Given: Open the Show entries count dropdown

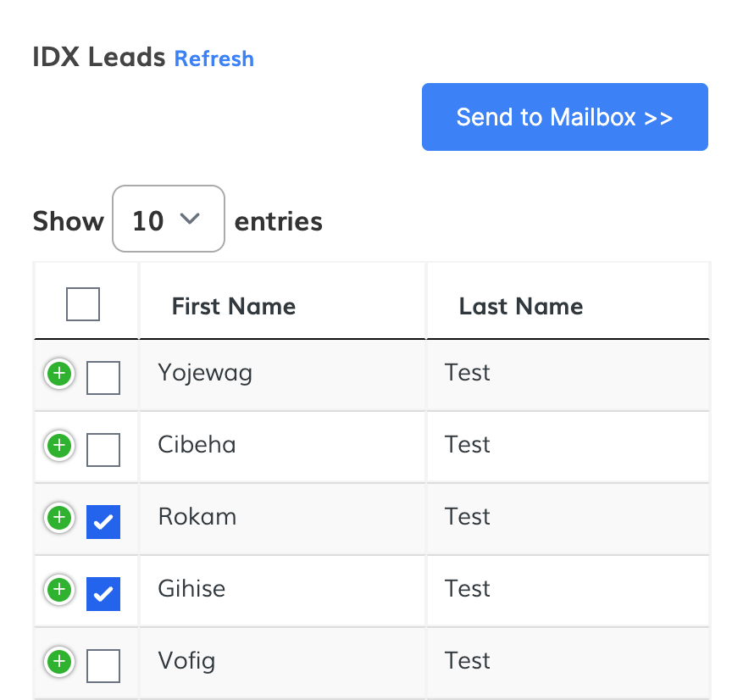Looking at the screenshot, I should click(168, 219).
